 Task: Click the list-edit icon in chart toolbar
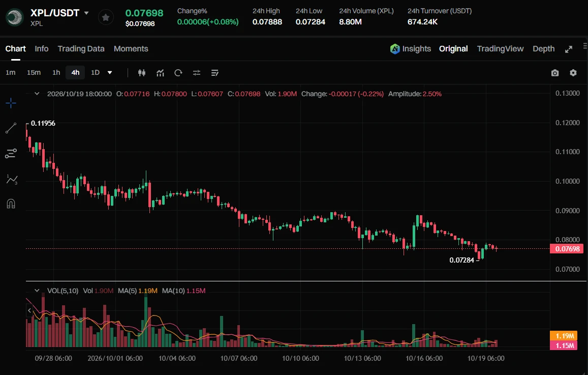215,73
